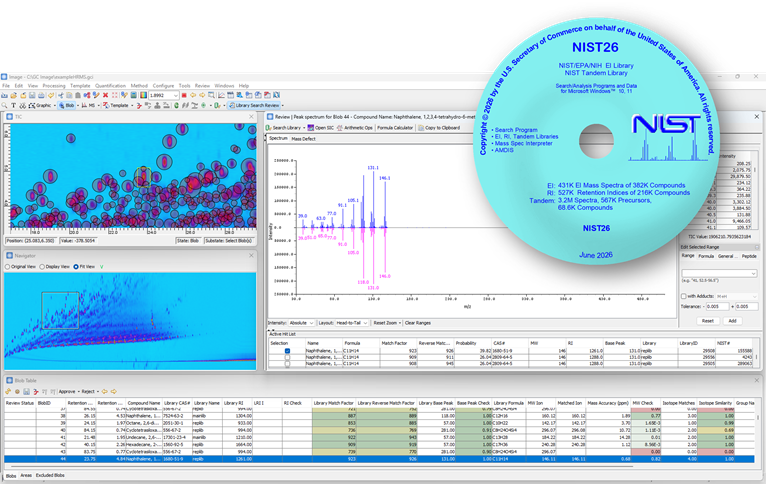Open the Library Search Review dropdown arrow
This screenshot has width=766, height=484.
point(282,105)
